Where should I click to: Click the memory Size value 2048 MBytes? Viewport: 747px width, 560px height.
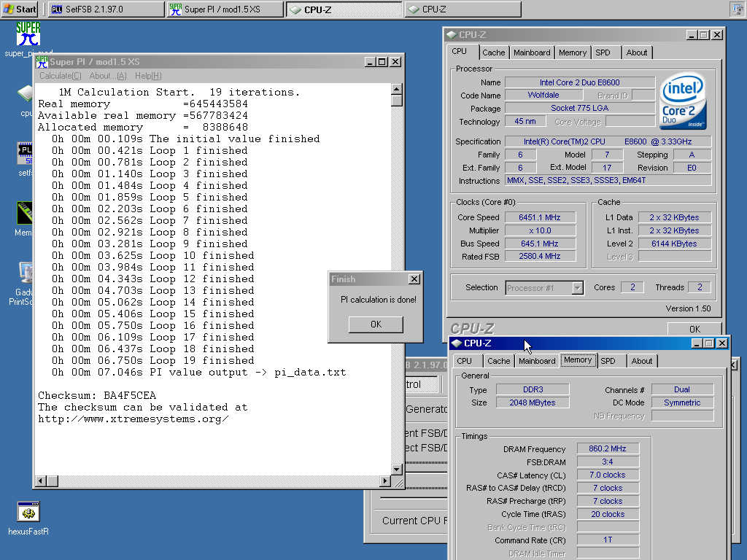pos(533,402)
